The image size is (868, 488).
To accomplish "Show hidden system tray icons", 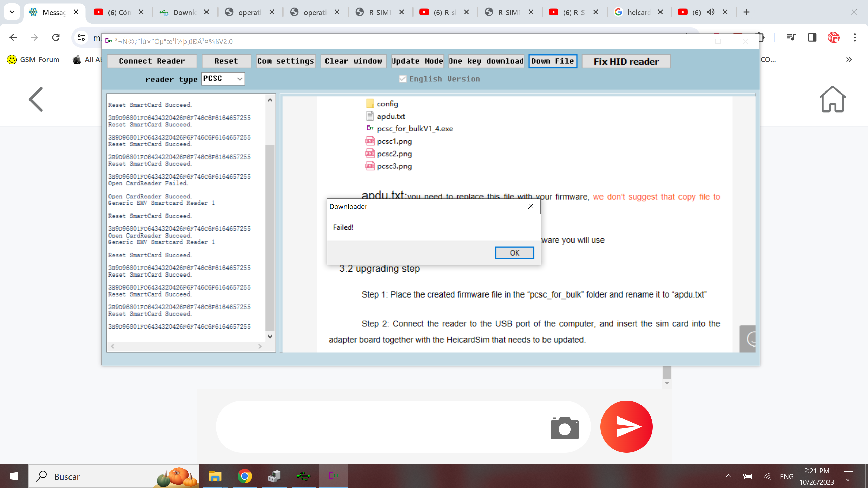I will tap(728, 476).
